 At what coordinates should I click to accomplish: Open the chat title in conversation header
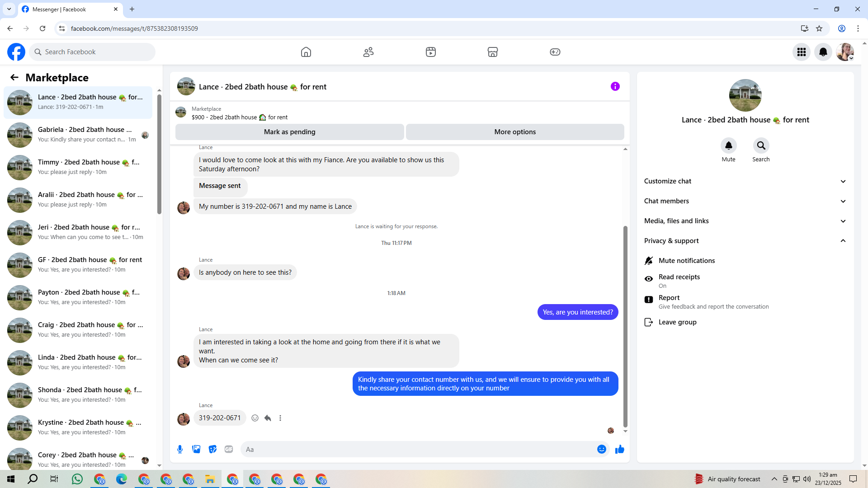(x=263, y=87)
